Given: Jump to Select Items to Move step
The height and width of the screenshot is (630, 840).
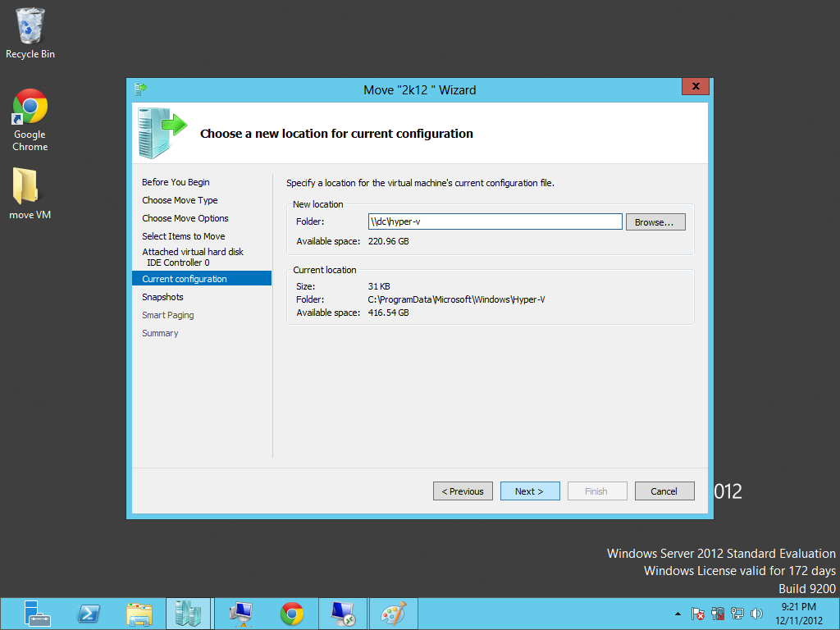Looking at the screenshot, I should pyautogui.click(x=183, y=236).
